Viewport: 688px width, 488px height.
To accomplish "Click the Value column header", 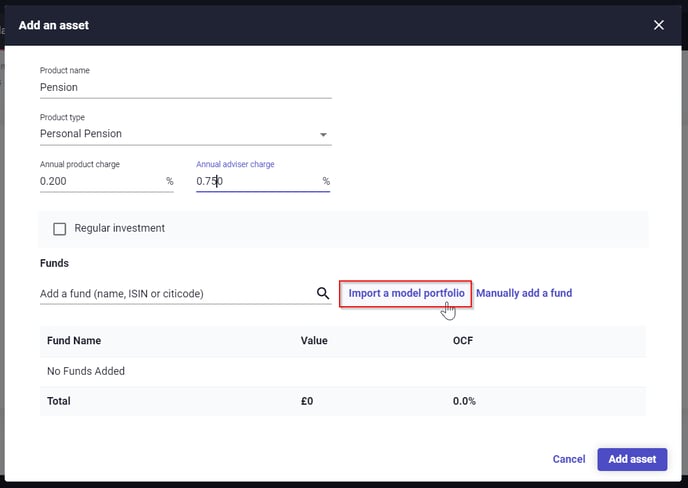I will (314, 341).
